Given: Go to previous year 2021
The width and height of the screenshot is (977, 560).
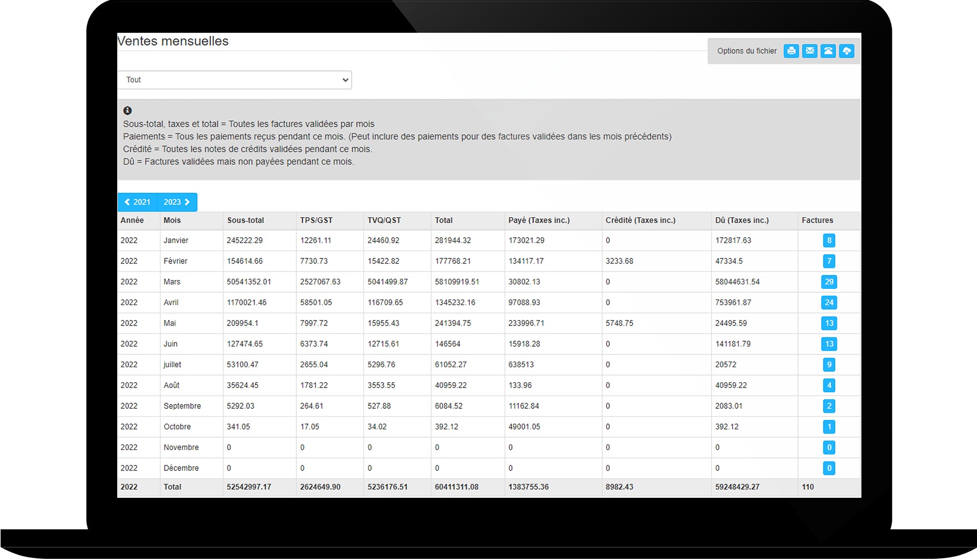Looking at the screenshot, I should click(x=137, y=202).
